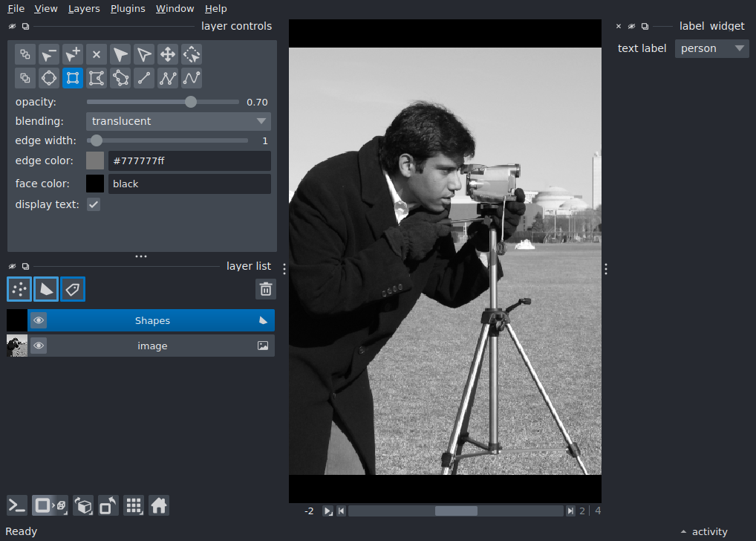Click the edge width slider handle
Viewport: 756px width, 541px height.
tap(97, 140)
